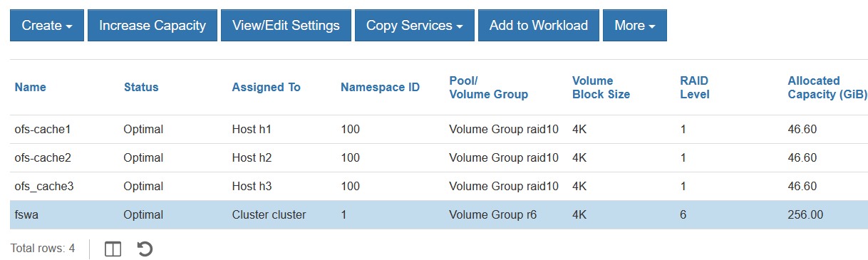The image size is (868, 260).
Task: Click 4K block size in ofs-cache2 row
Action: 579,157
